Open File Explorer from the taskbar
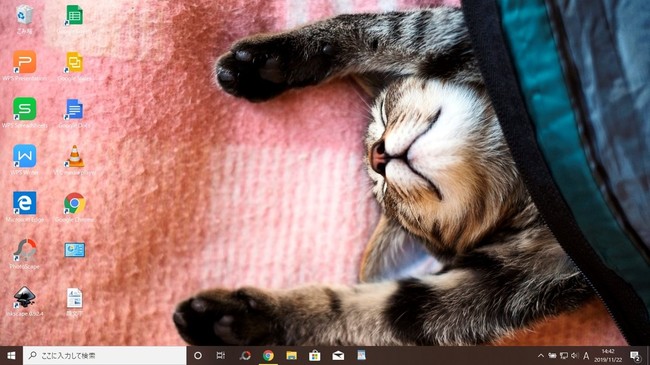 coord(291,355)
